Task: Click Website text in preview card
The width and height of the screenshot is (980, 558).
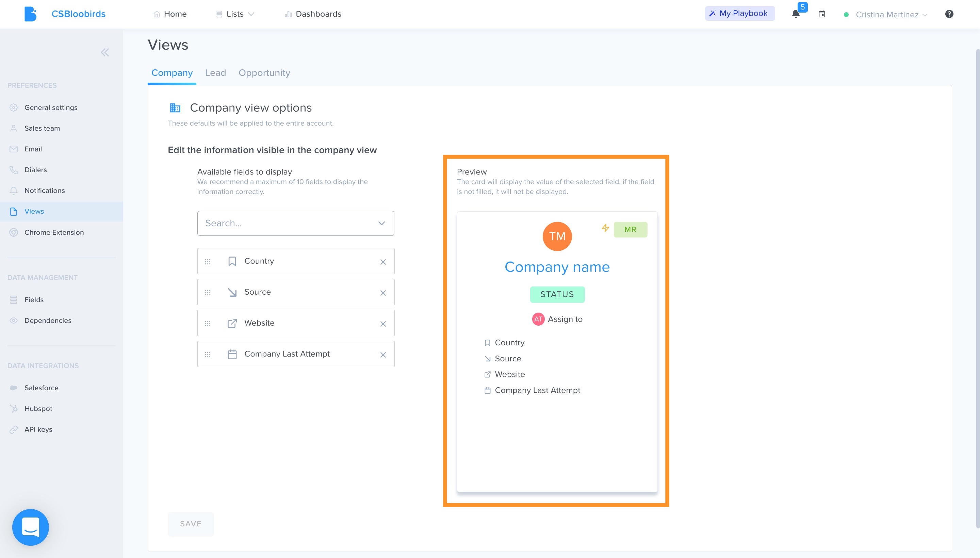Action: pos(510,374)
